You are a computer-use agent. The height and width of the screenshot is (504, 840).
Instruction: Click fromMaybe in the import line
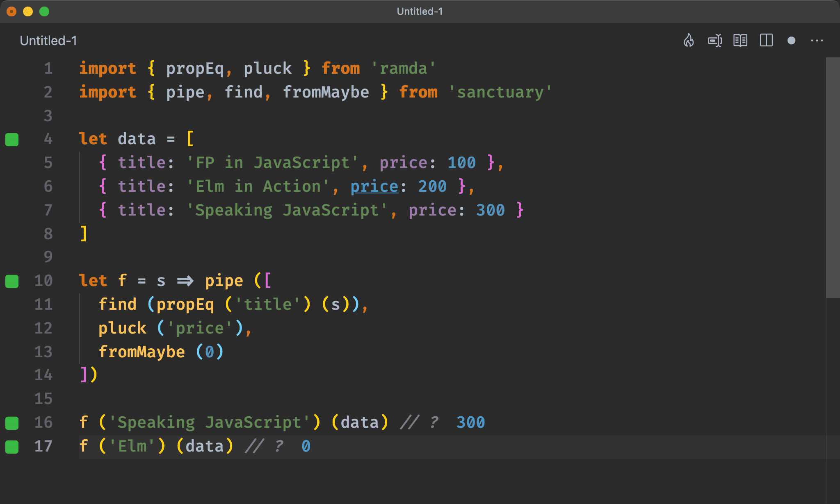pos(326,92)
